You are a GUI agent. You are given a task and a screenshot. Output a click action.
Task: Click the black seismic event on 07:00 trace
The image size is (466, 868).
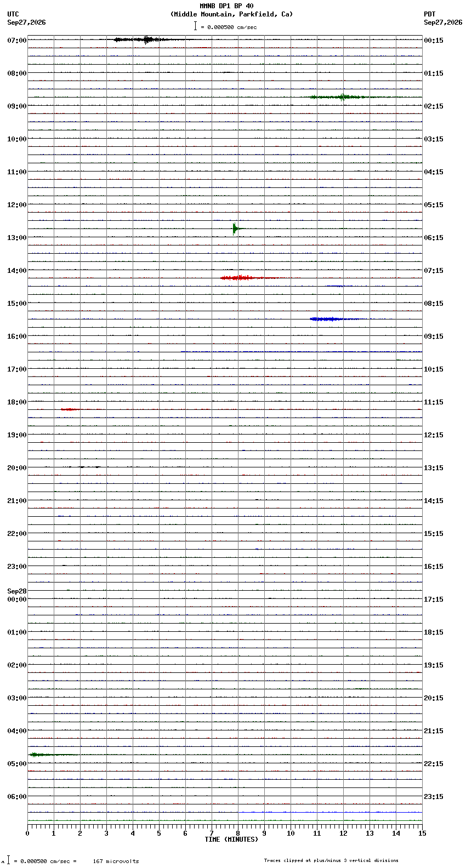(147, 39)
